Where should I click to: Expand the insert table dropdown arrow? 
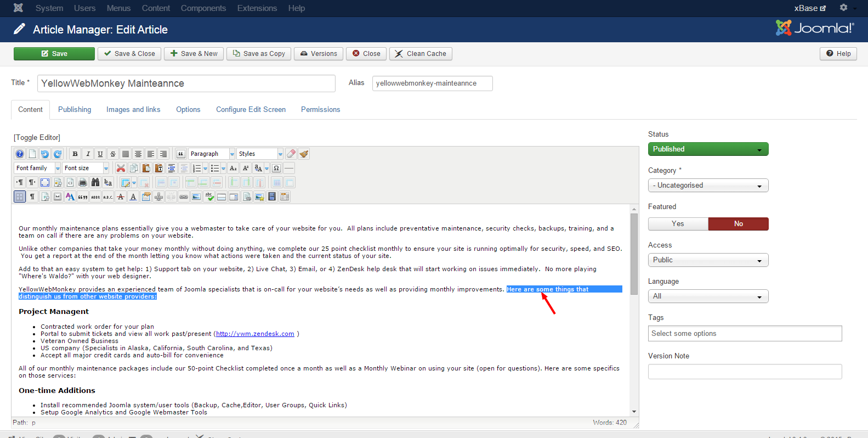point(134,182)
